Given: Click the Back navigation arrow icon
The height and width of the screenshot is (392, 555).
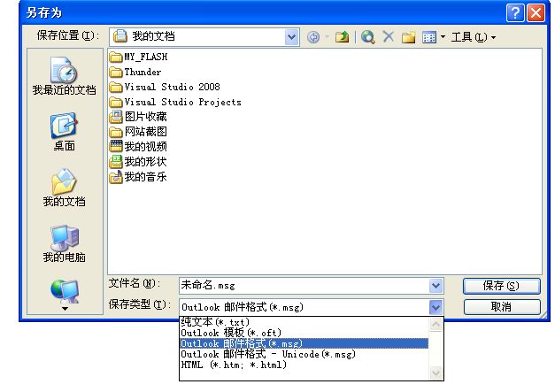Looking at the screenshot, I should (x=313, y=37).
